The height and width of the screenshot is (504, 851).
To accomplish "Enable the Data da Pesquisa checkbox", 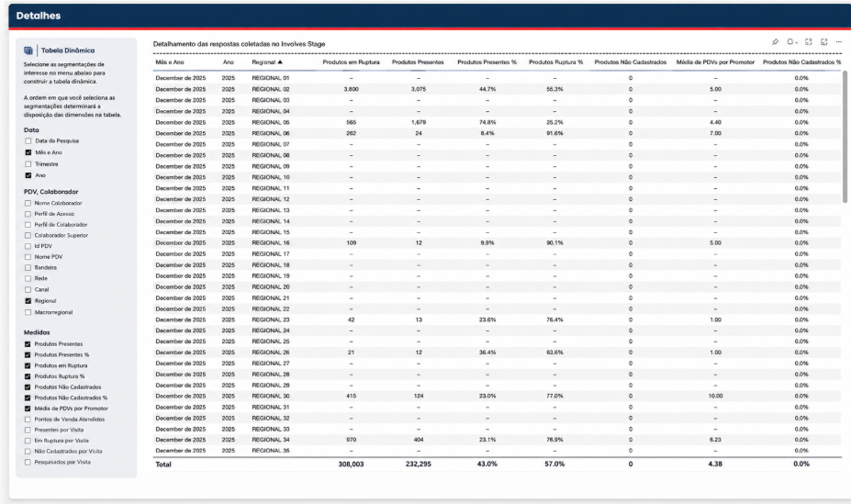I will 28,141.
